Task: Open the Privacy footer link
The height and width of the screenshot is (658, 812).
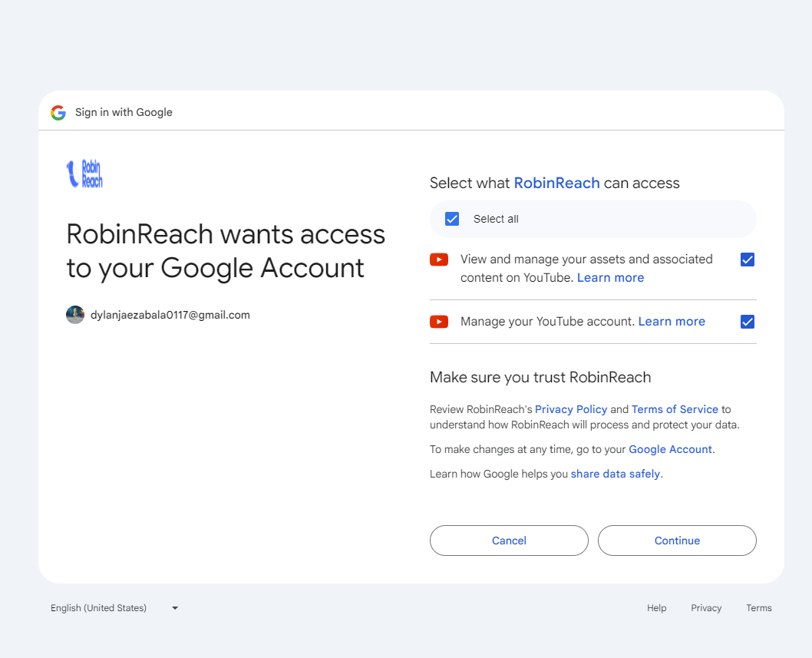Action: point(706,608)
